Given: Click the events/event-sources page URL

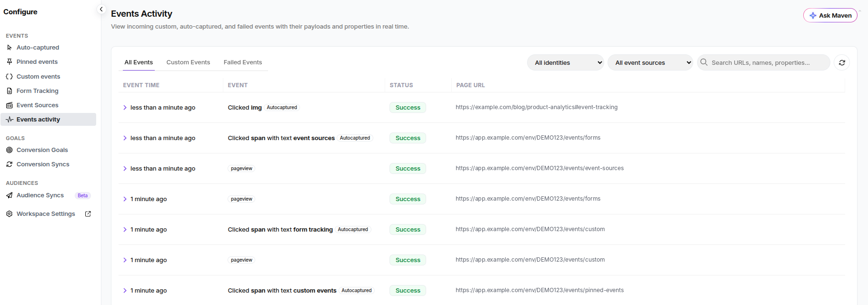Looking at the screenshot, I should (539, 168).
